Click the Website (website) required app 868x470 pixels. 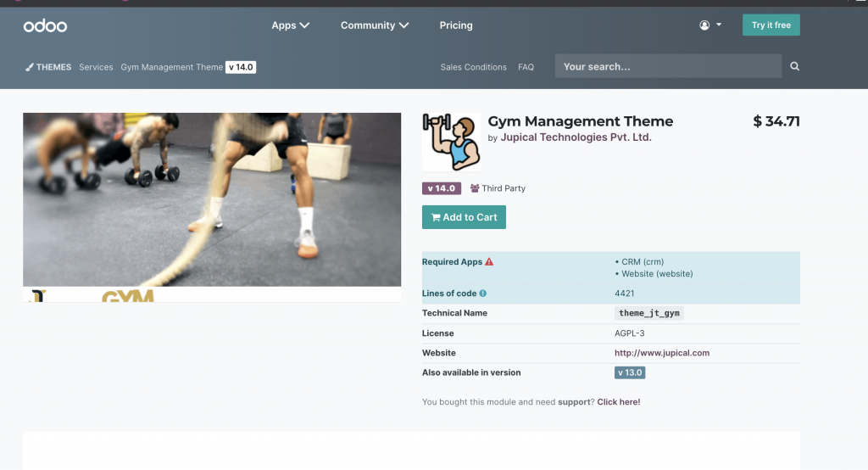click(x=657, y=274)
